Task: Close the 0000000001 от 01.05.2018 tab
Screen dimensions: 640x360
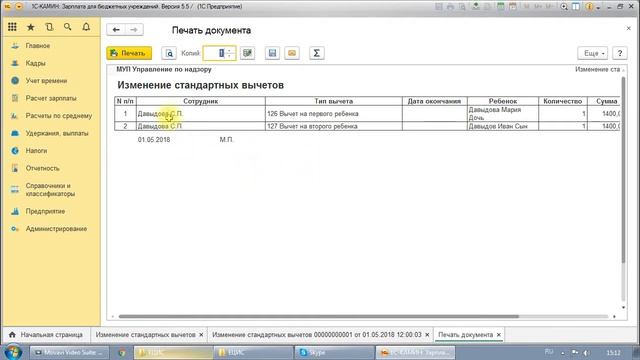Action: click(x=427, y=335)
